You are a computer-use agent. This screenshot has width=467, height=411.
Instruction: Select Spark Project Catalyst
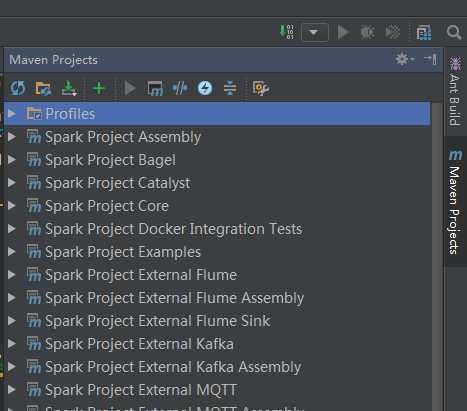click(x=217, y=183)
